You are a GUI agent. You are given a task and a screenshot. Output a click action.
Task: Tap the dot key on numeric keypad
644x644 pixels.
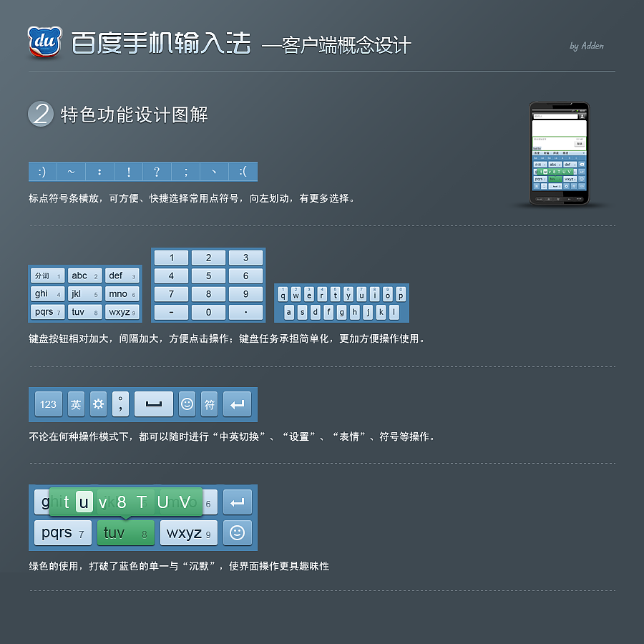coord(245,312)
